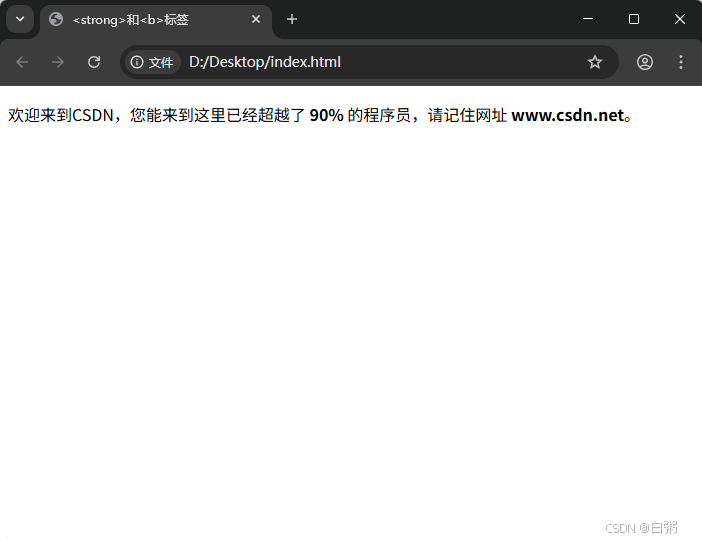Viewport: 702px width, 541px height.
Task: Focus the address bar showing D:/Desktop/index.html
Action: coord(369,62)
